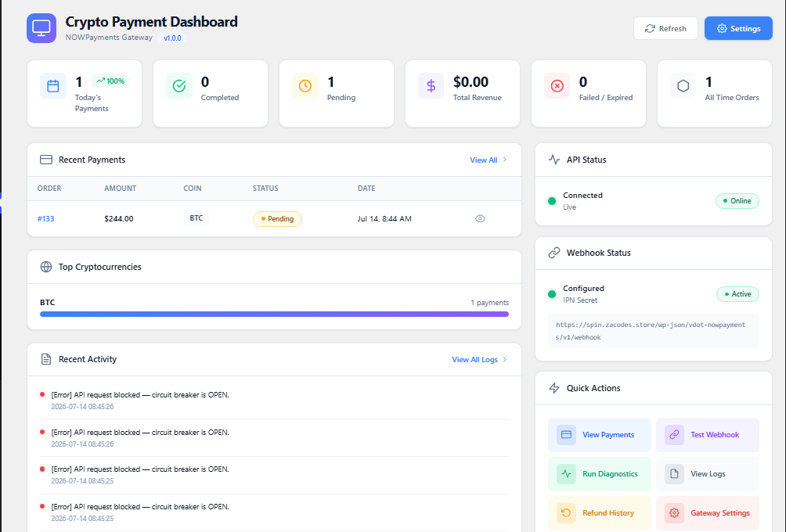Click the credit card icon beside Recent Payments
This screenshot has width=786, height=532.
[x=46, y=160]
